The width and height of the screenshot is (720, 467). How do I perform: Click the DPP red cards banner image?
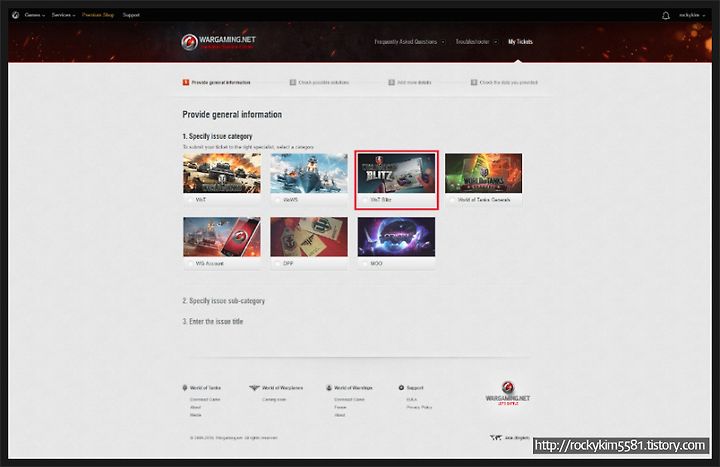[309, 237]
